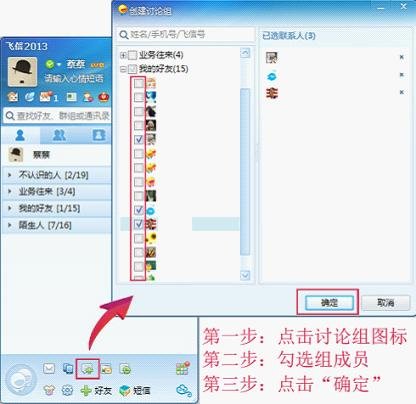Click the document with green arrow icon
This screenshot has width=416, height=404.
(x=125, y=369)
